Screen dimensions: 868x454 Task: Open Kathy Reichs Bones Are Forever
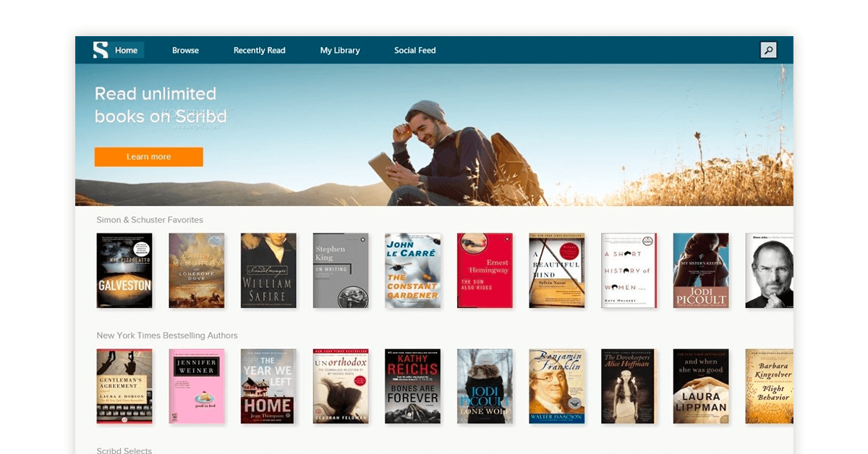[x=413, y=386]
